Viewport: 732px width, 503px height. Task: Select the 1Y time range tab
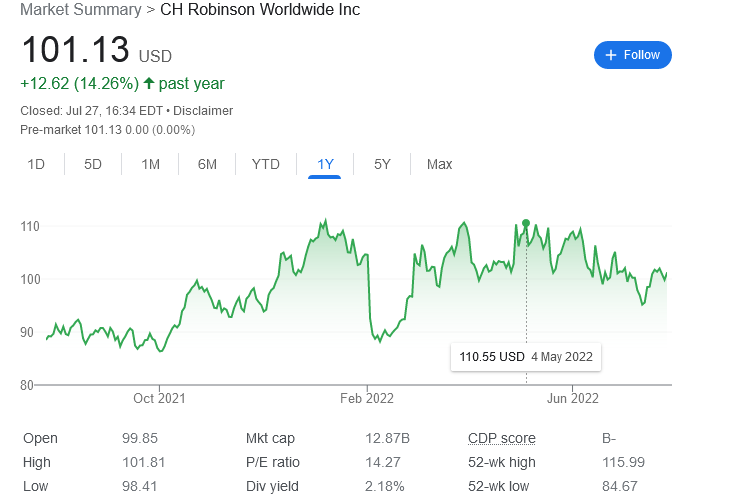click(325, 164)
